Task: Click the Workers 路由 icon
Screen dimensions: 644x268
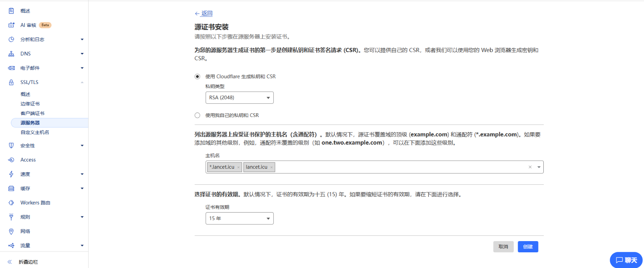Action: [x=11, y=203]
